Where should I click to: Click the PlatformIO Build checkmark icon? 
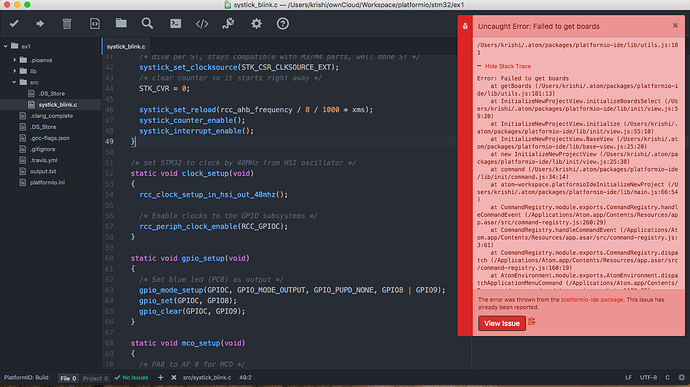14,23
